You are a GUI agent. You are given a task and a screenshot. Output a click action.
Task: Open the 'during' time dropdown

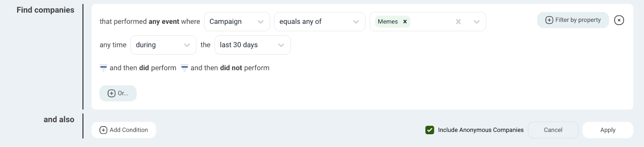click(163, 45)
